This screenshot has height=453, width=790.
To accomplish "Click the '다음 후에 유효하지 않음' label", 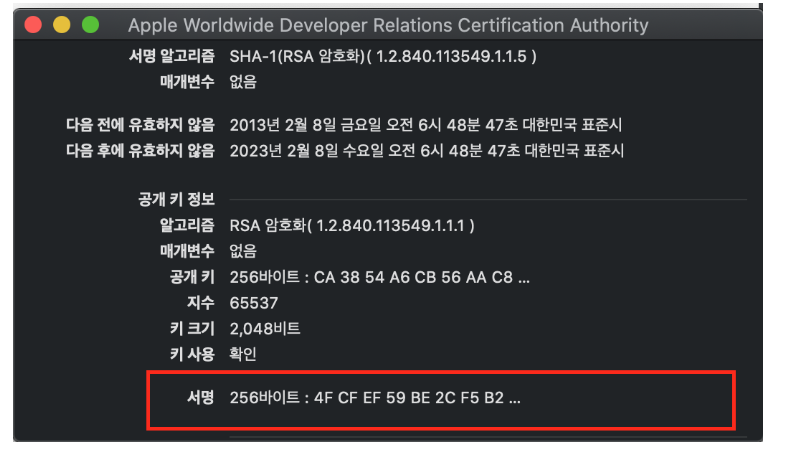I will tap(141, 150).
